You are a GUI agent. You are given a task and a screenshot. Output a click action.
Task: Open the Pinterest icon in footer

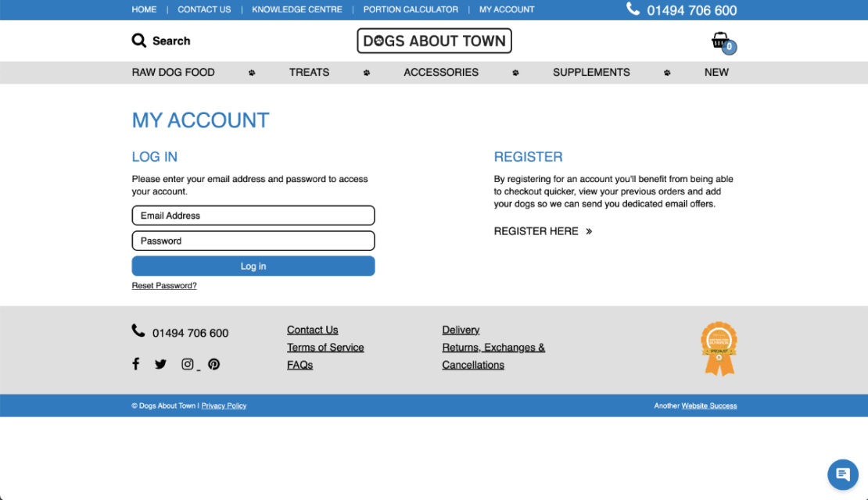pos(213,364)
